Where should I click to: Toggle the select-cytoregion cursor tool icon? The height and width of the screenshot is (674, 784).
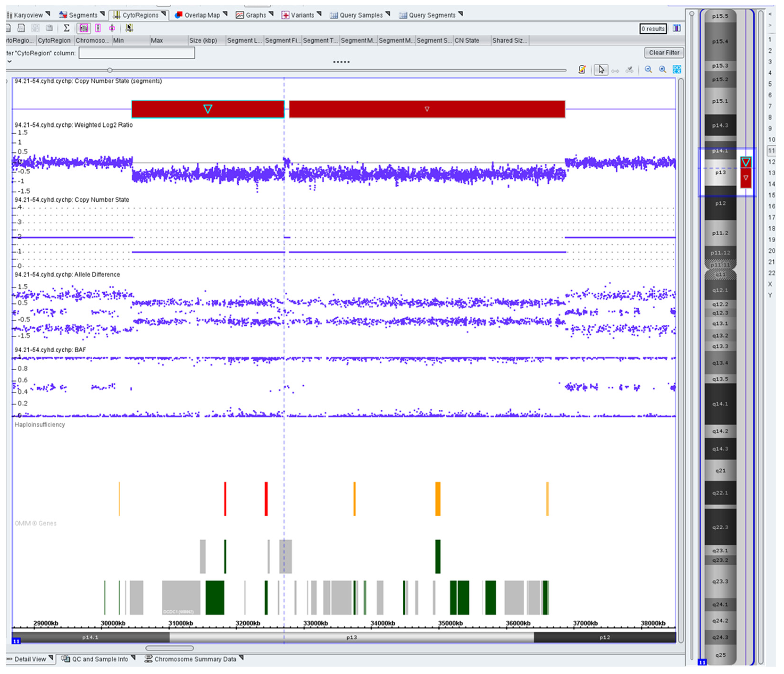129,28
